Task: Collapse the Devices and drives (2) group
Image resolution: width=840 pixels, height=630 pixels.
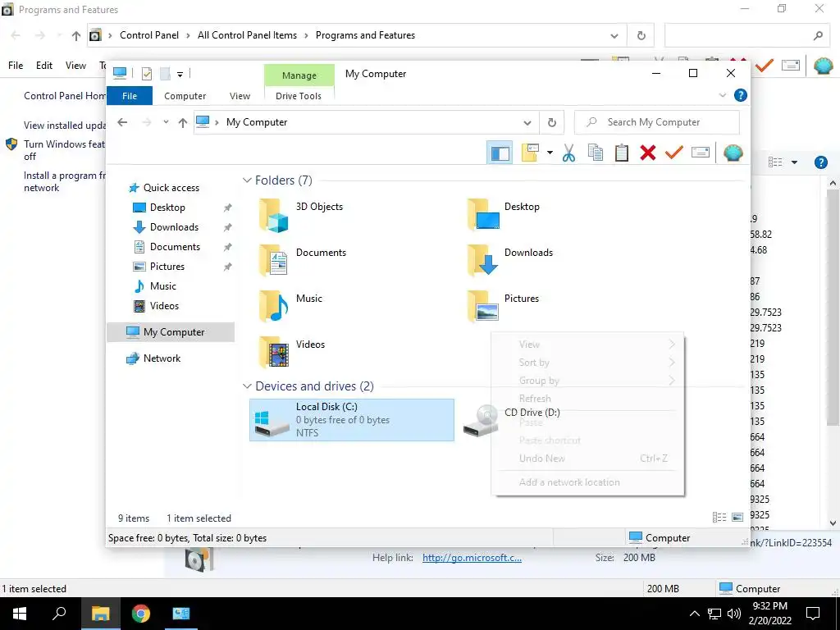Action: click(247, 386)
